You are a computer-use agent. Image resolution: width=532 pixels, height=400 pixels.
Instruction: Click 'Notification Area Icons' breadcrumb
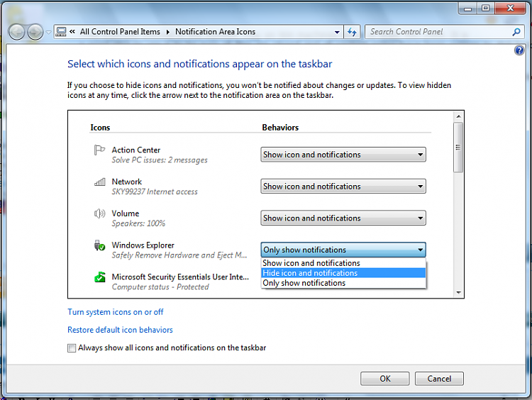[215, 31]
